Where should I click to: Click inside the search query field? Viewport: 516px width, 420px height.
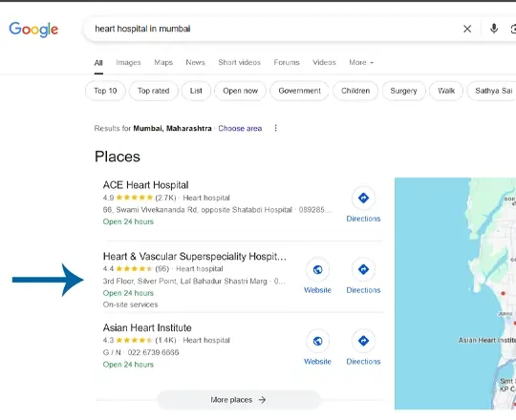[x=273, y=29]
